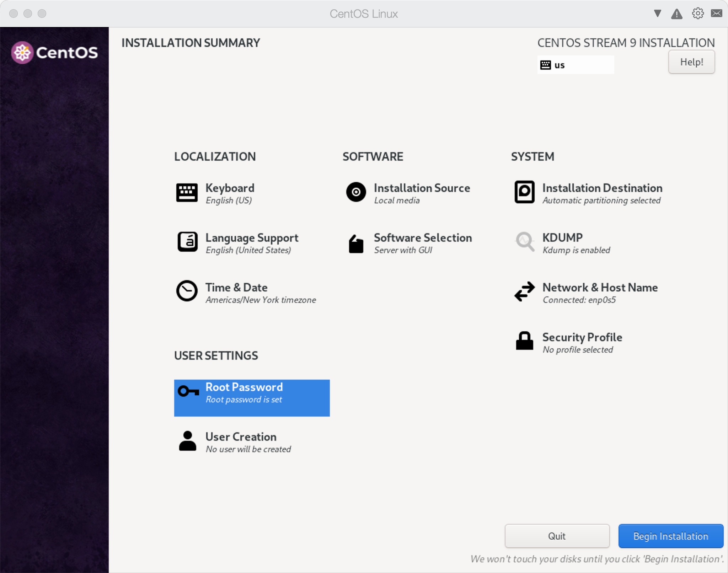Click the Keyboard layout icon
This screenshot has height=573, width=728.
click(x=187, y=193)
